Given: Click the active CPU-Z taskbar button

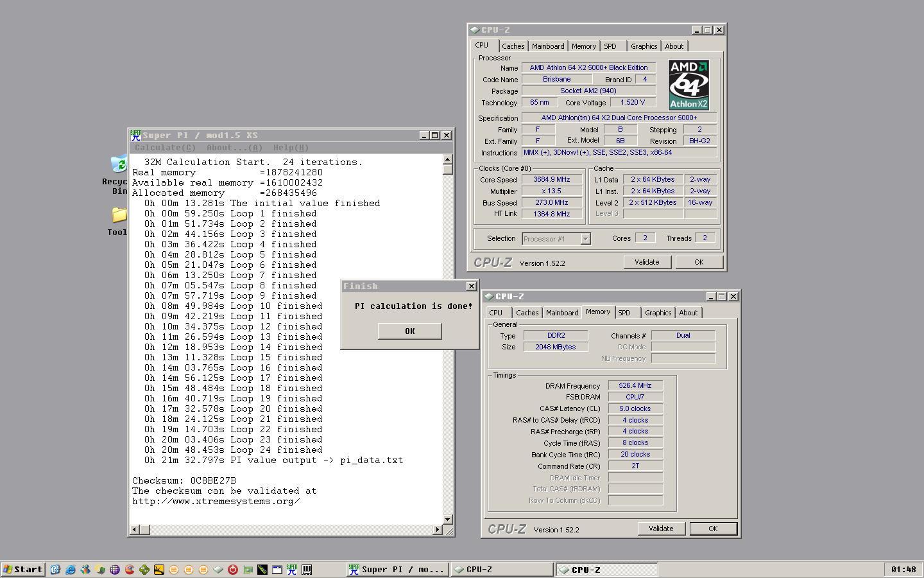Looking at the screenshot, I should coord(606,570).
